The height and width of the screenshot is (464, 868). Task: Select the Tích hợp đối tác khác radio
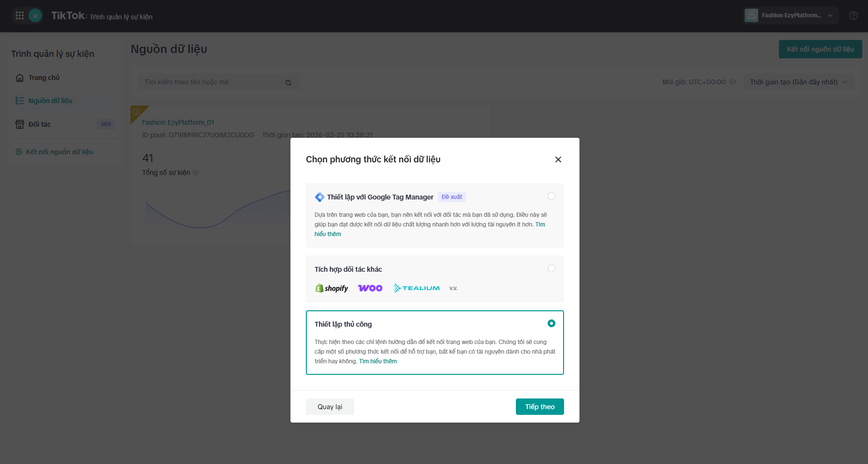coord(552,268)
